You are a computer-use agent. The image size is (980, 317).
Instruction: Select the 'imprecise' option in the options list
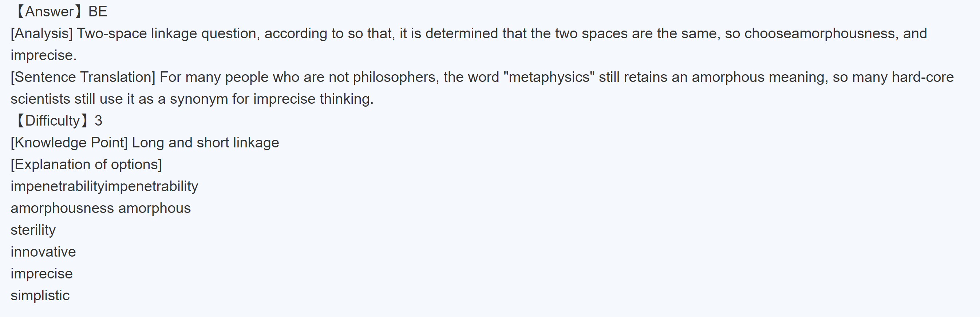pos(42,274)
